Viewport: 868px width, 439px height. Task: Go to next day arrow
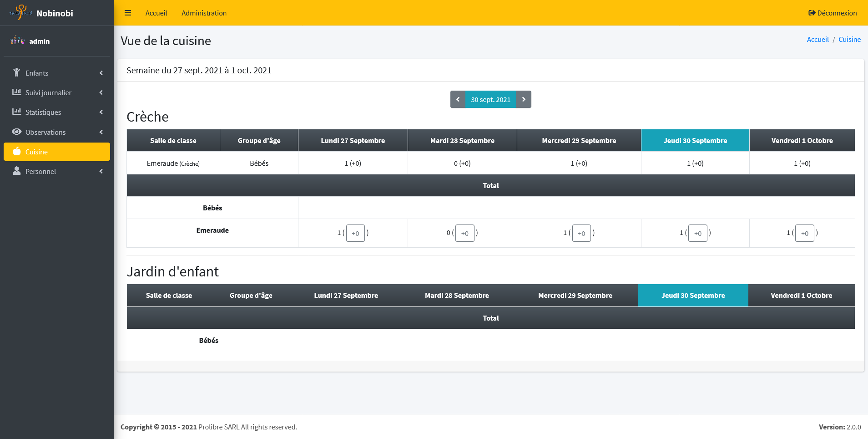(x=524, y=99)
